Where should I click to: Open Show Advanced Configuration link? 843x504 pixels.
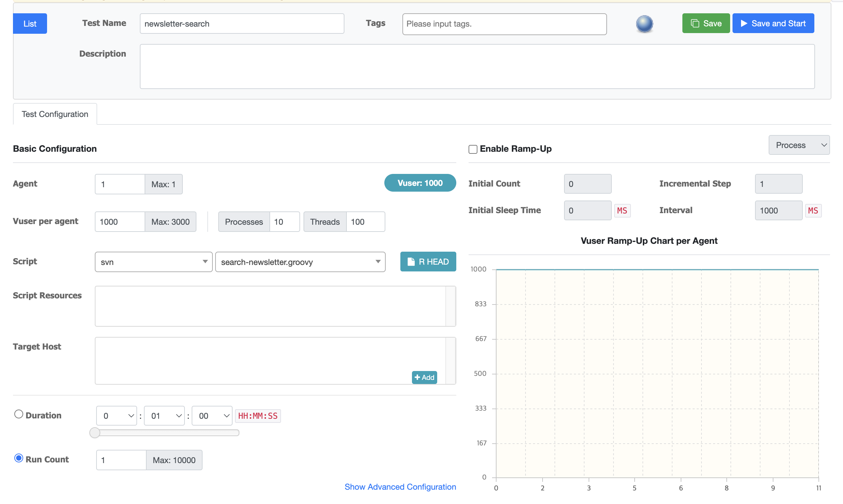pyautogui.click(x=400, y=487)
